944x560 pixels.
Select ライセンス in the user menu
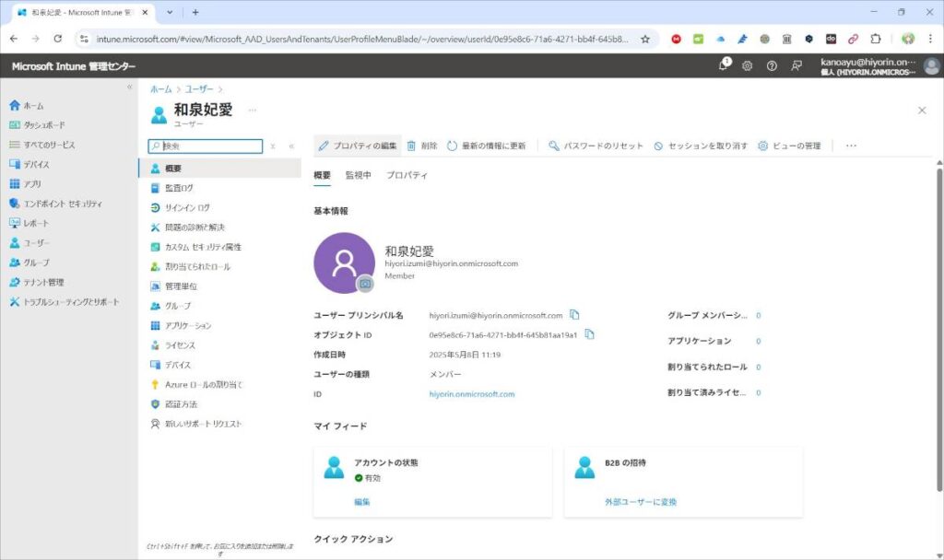pos(219,345)
